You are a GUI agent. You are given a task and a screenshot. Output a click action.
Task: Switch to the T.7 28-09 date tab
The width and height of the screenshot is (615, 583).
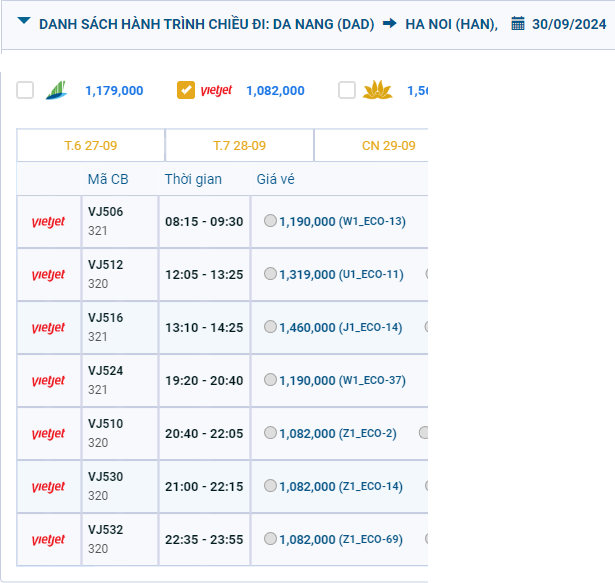pos(239,146)
